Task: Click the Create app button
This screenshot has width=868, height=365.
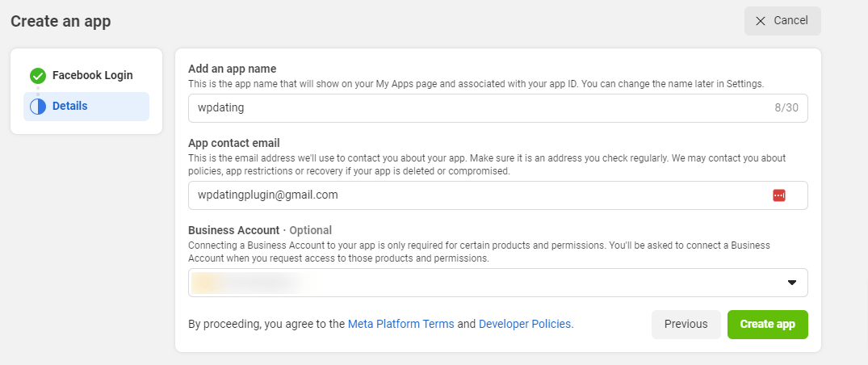Action: [767, 325]
